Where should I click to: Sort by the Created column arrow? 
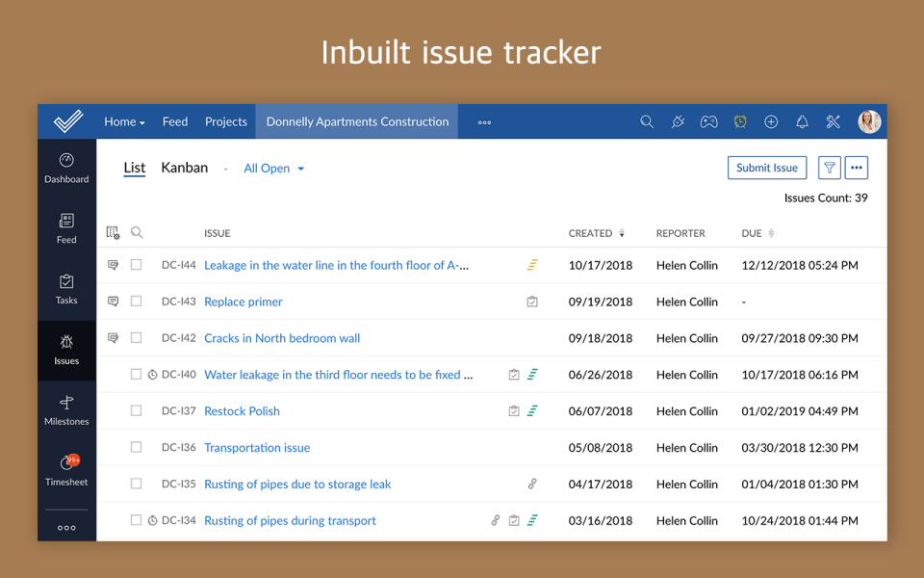click(x=622, y=232)
